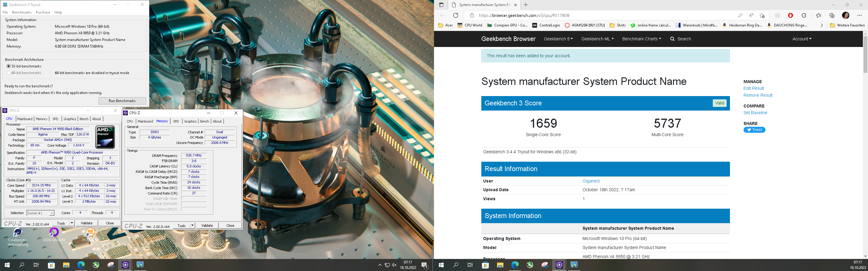The width and height of the screenshot is (868, 271).
Task: Open the GOG GALAXY desktop icon
Action: pos(54,235)
